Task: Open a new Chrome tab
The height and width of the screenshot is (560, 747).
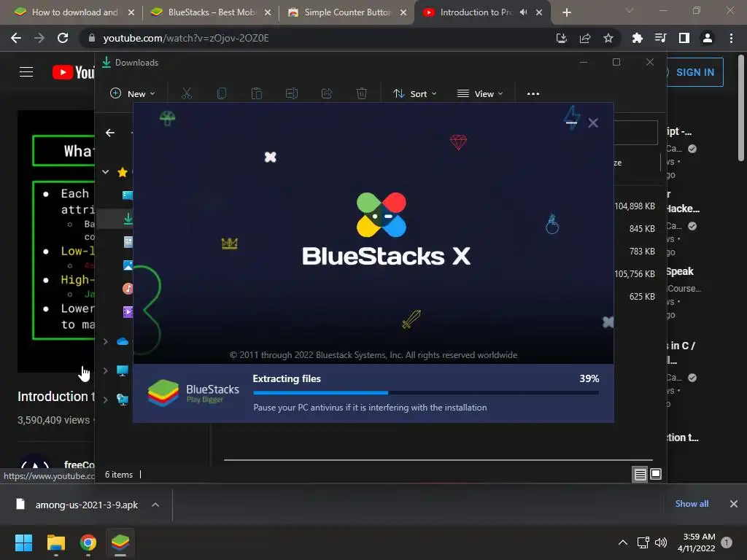Action: point(566,12)
